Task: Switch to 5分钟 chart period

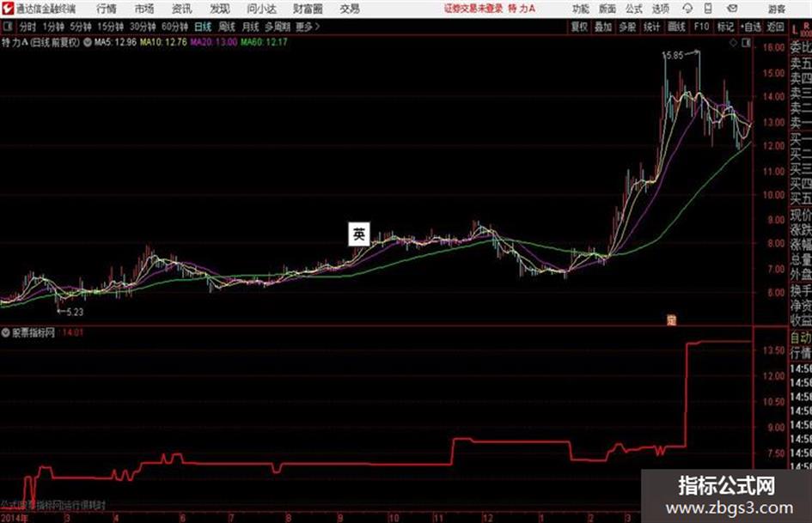Action: click(80, 27)
